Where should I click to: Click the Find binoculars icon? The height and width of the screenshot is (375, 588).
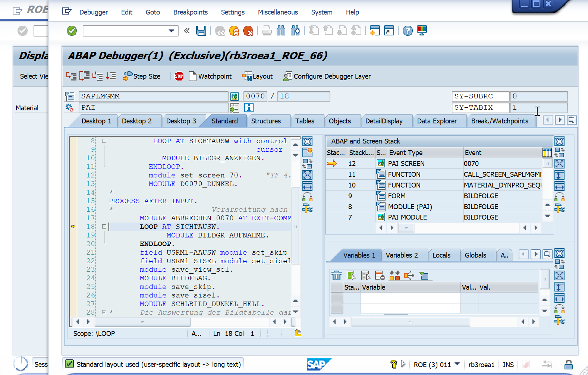coord(281,31)
